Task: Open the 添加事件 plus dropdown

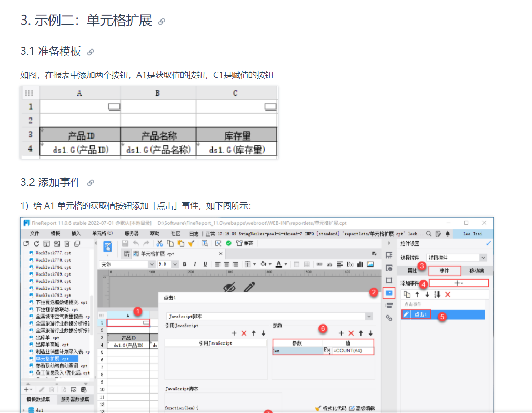Action: pos(459,283)
